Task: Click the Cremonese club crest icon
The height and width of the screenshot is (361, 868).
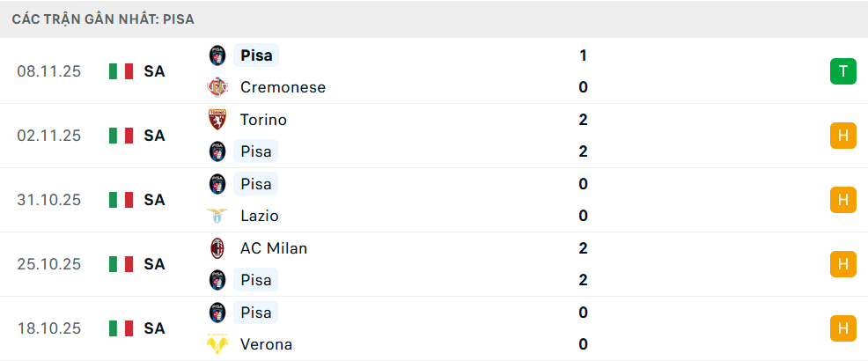Action: 217,87
